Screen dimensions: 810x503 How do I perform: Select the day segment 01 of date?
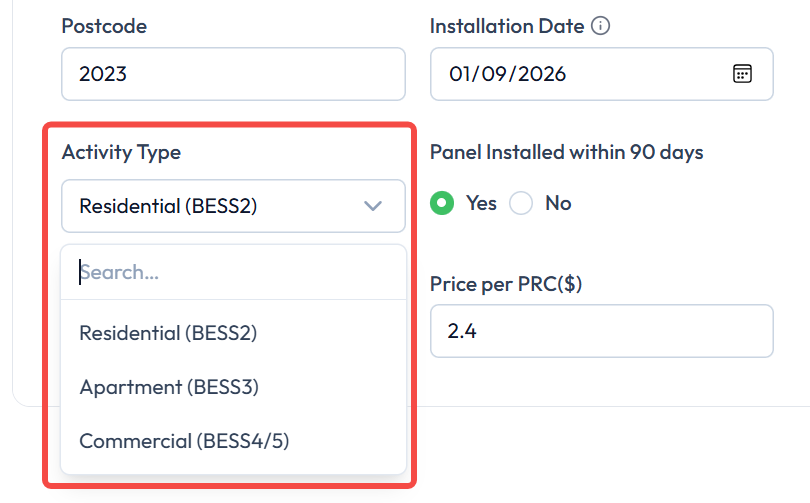tap(462, 74)
